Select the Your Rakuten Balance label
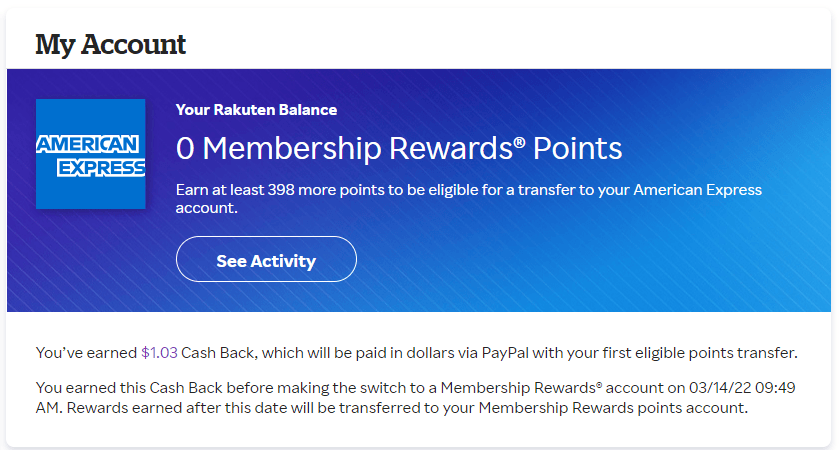 [x=256, y=110]
